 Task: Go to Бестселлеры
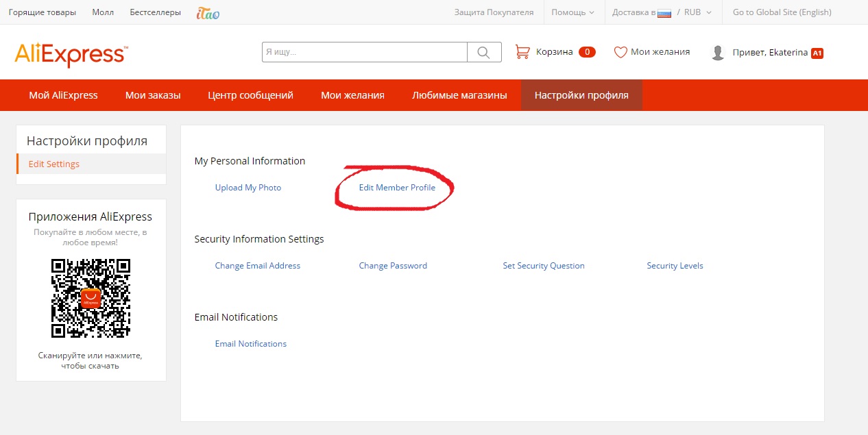point(155,12)
